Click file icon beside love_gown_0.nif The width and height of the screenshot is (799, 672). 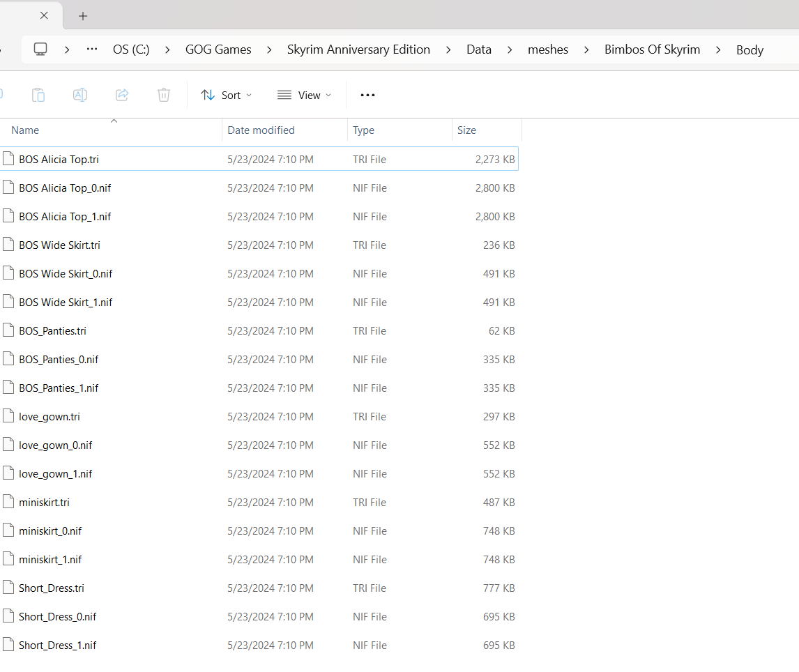coord(8,444)
